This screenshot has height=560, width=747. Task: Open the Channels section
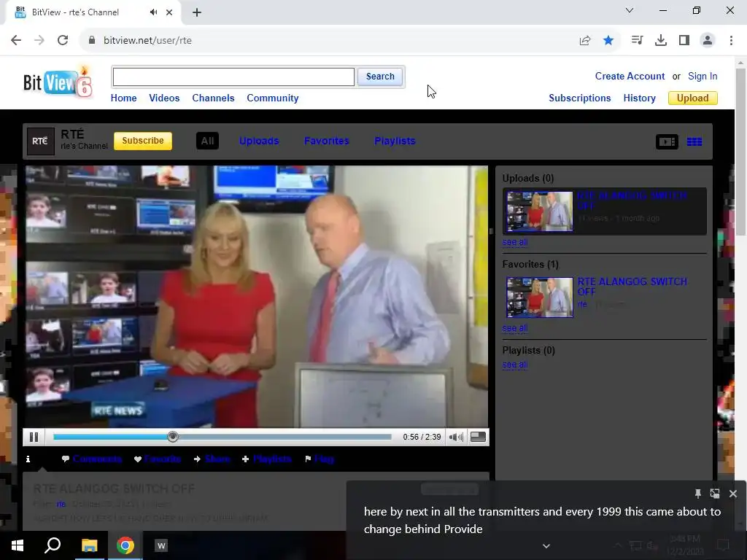214,98
